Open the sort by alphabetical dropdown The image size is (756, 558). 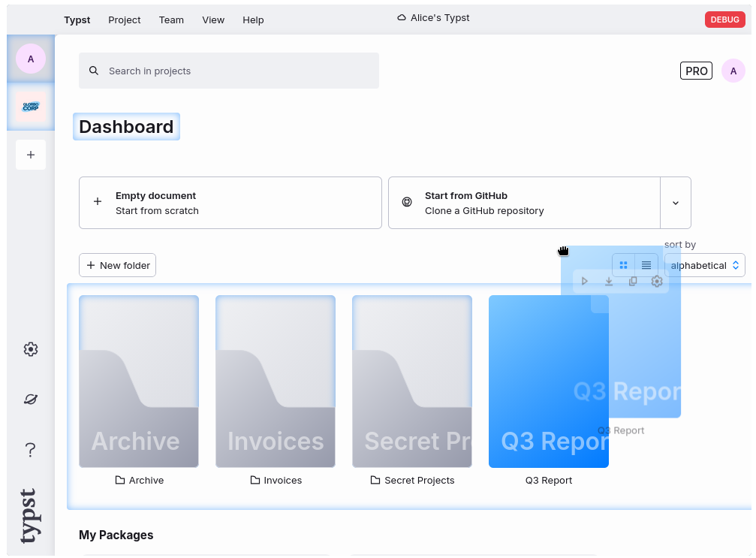click(704, 265)
